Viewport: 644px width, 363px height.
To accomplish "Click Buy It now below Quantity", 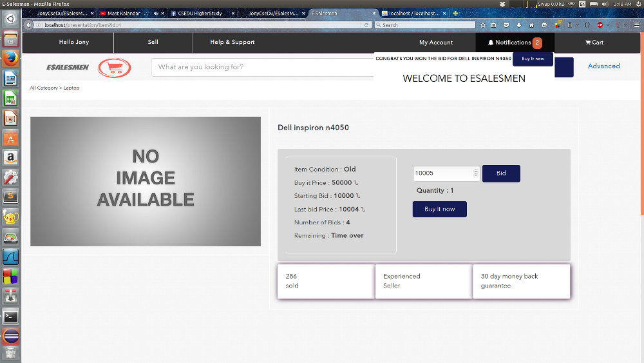I will pyautogui.click(x=439, y=210).
